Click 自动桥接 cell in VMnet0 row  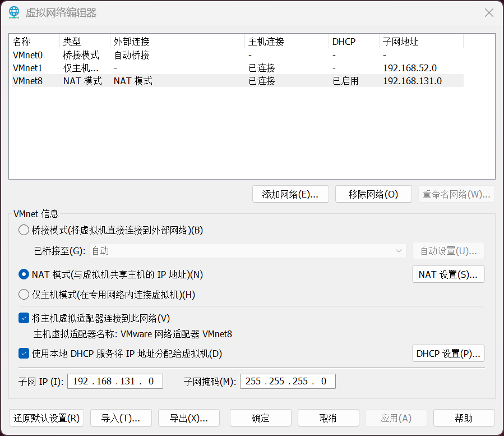132,55
